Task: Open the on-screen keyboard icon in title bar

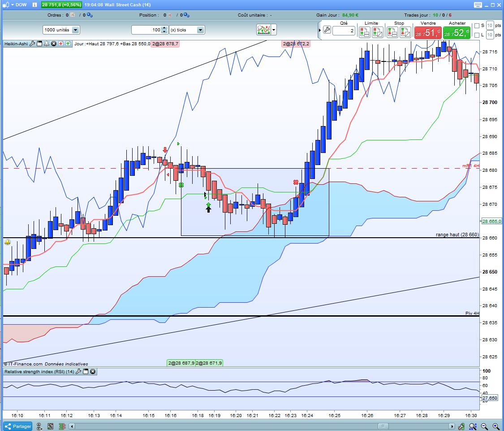Action: pos(478,5)
